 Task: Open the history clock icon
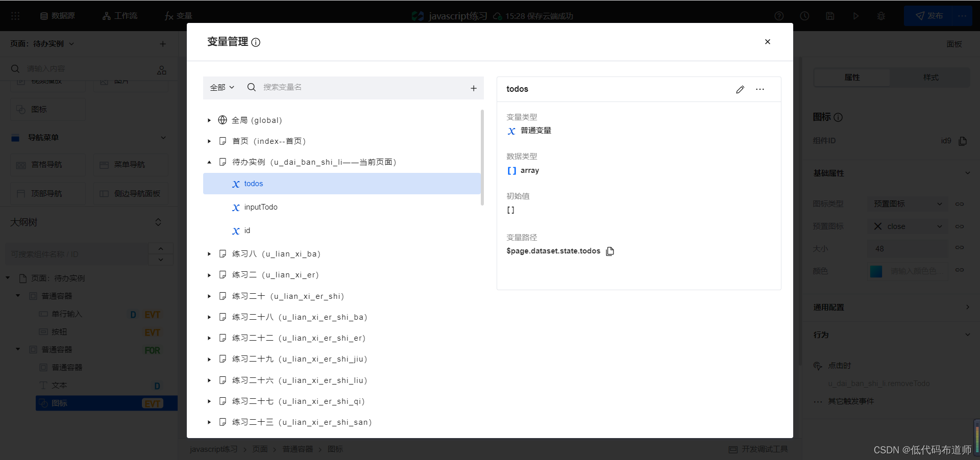click(x=804, y=16)
